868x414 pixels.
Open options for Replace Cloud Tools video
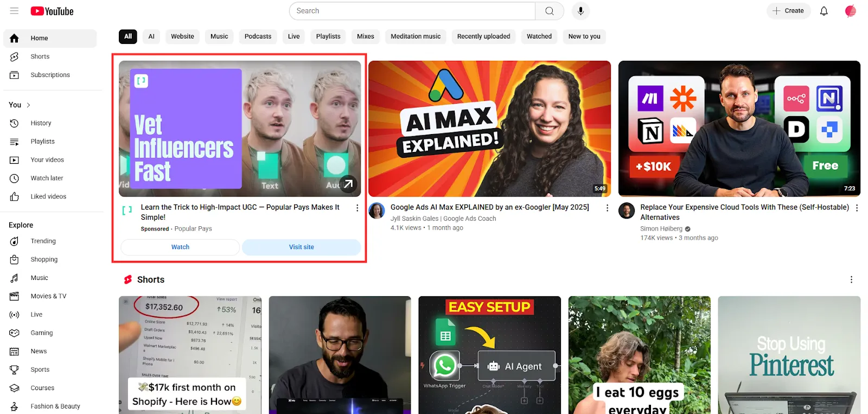[857, 208]
